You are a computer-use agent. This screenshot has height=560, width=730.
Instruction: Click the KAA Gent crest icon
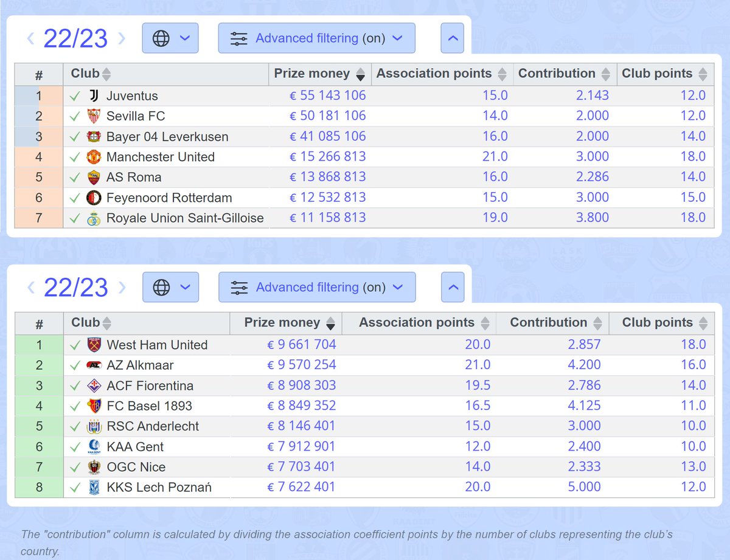[94, 447]
